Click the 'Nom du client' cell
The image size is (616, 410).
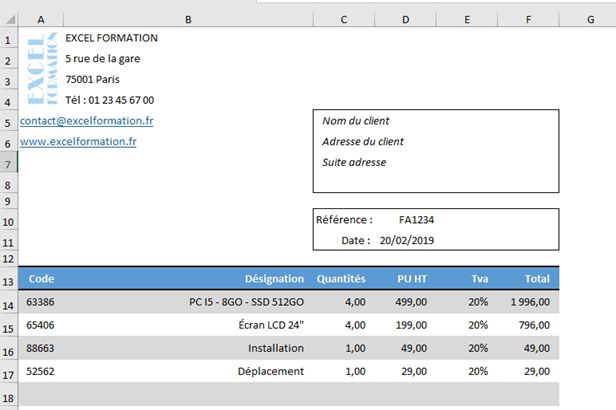356,121
